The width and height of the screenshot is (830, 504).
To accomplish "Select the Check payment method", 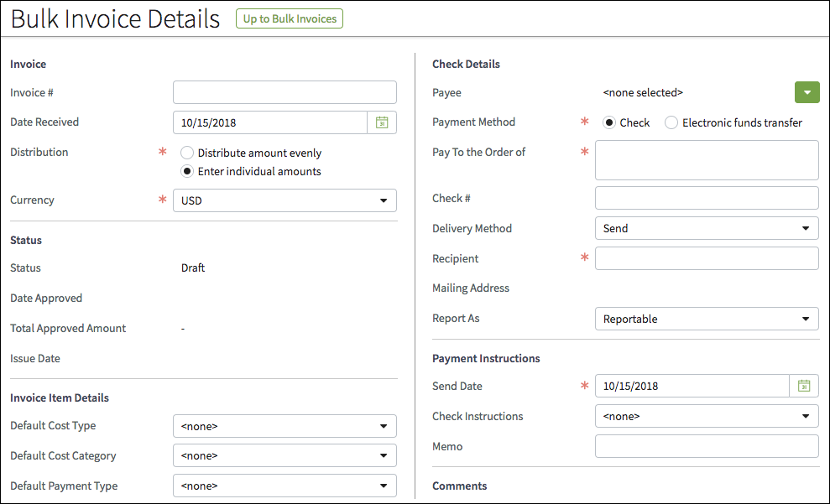I will click(608, 122).
